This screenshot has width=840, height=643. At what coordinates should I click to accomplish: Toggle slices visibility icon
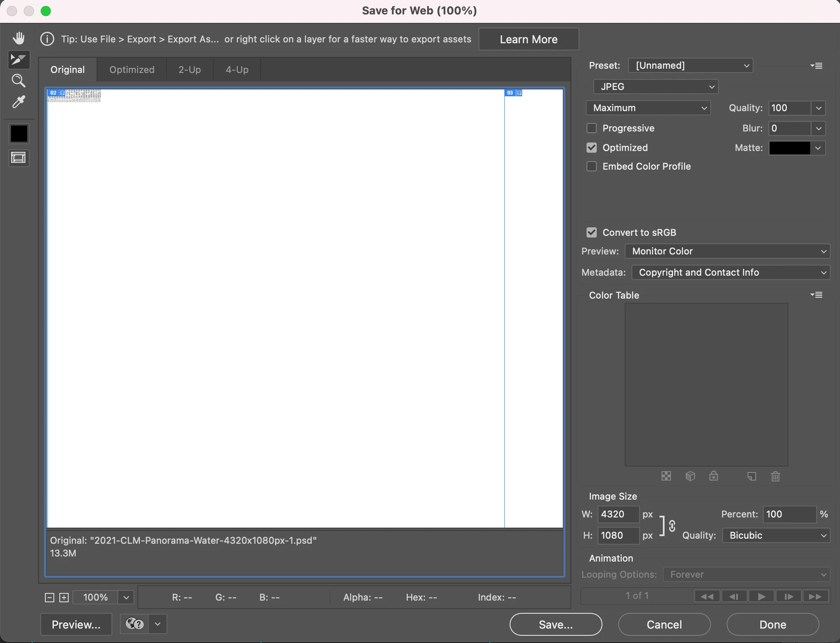(x=19, y=158)
